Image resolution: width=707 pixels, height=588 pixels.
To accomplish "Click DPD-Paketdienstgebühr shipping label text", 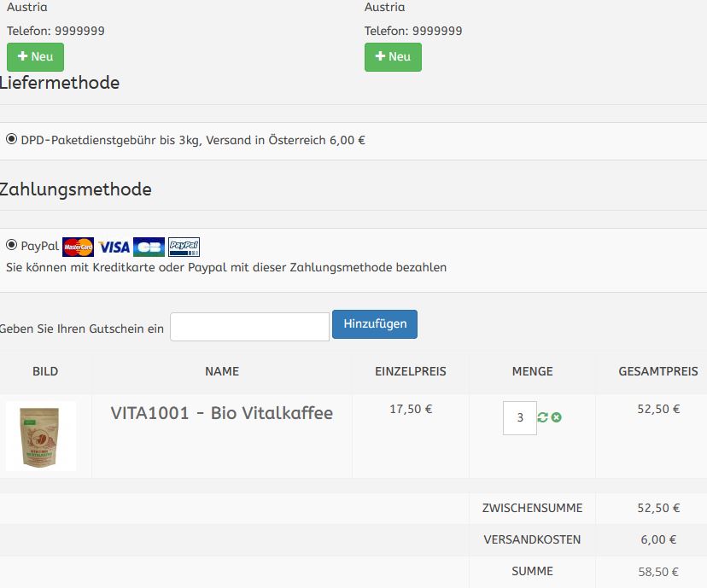I will (x=193, y=140).
